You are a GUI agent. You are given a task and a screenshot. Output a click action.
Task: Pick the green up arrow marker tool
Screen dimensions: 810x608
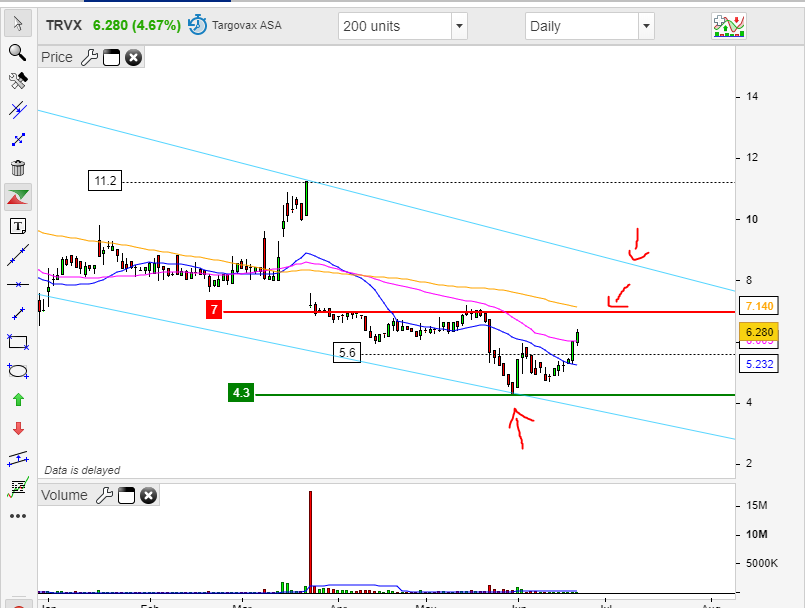(x=17, y=400)
